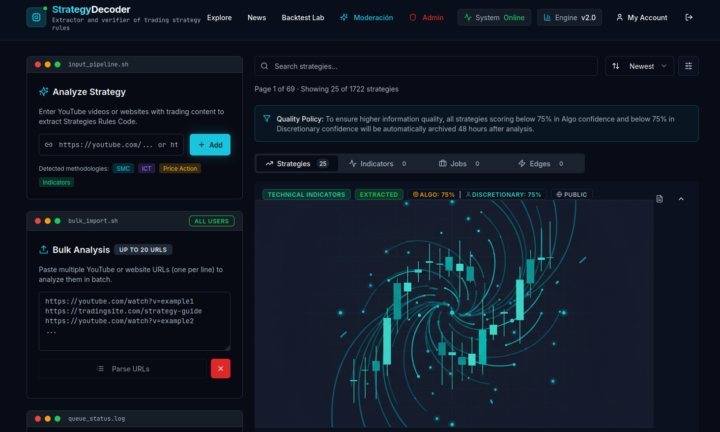Viewport: 720px width, 432px height.
Task: Click the red clear X button
Action: pos(220,369)
